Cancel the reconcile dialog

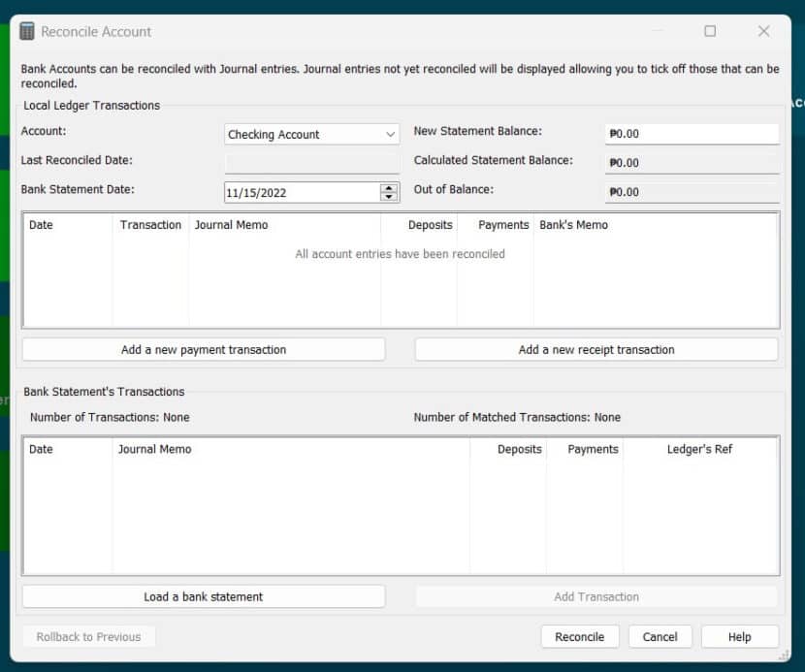[660, 636]
